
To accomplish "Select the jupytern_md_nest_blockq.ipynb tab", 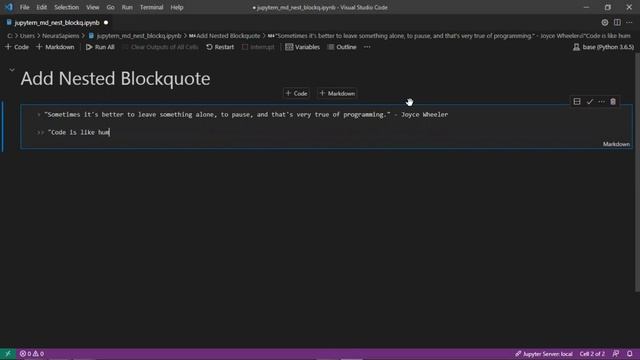I will point(57,23).
